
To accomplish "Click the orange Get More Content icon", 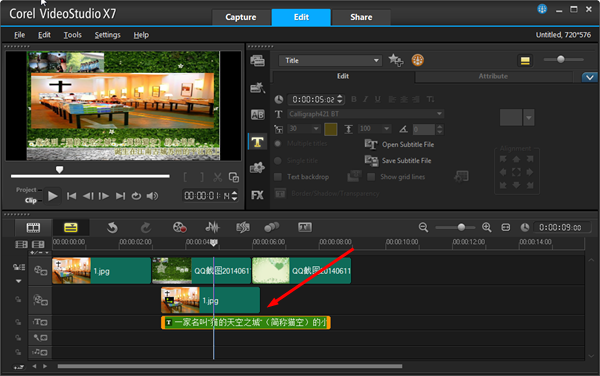I will click(417, 60).
